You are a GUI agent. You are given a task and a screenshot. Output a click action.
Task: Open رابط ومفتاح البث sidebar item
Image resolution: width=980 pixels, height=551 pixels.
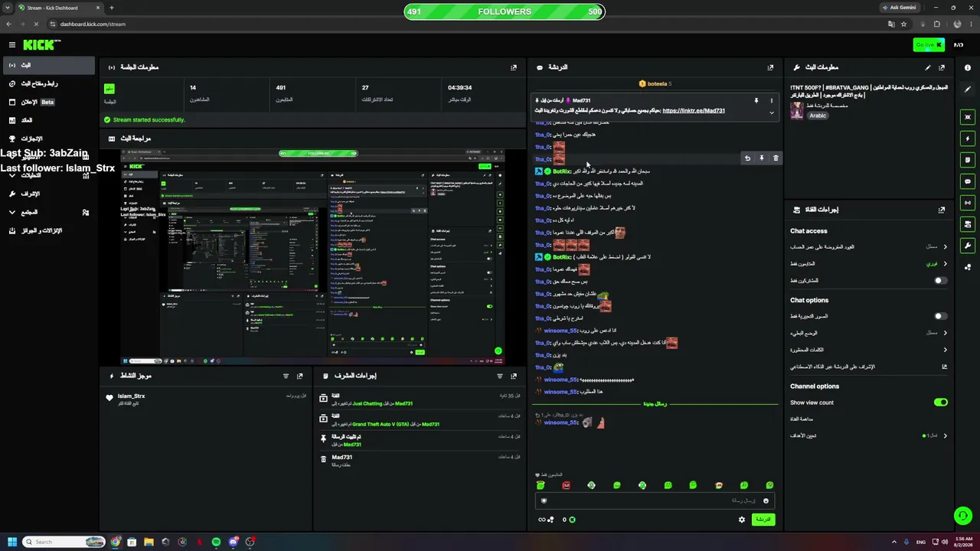[x=49, y=83]
